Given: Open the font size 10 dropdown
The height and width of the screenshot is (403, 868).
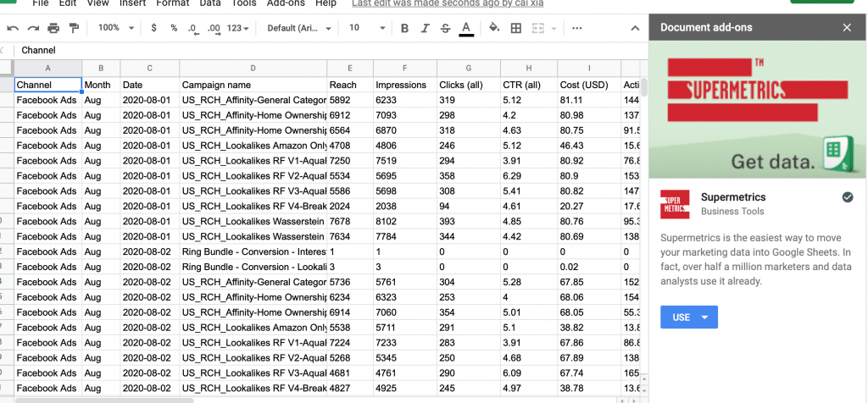Looking at the screenshot, I should tap(367, 28).
